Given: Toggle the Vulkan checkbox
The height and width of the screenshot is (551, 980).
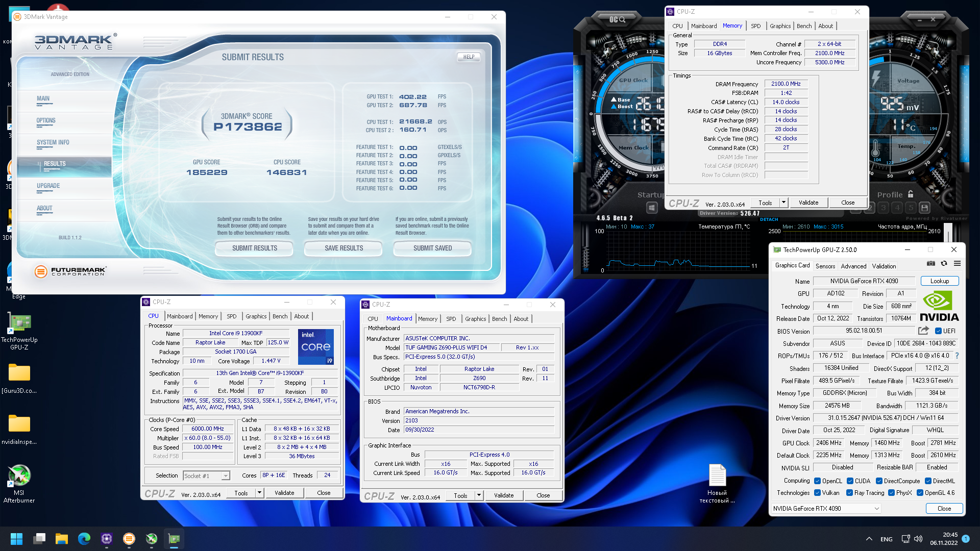Looking at the screenshot, I should tap(818, 492).
